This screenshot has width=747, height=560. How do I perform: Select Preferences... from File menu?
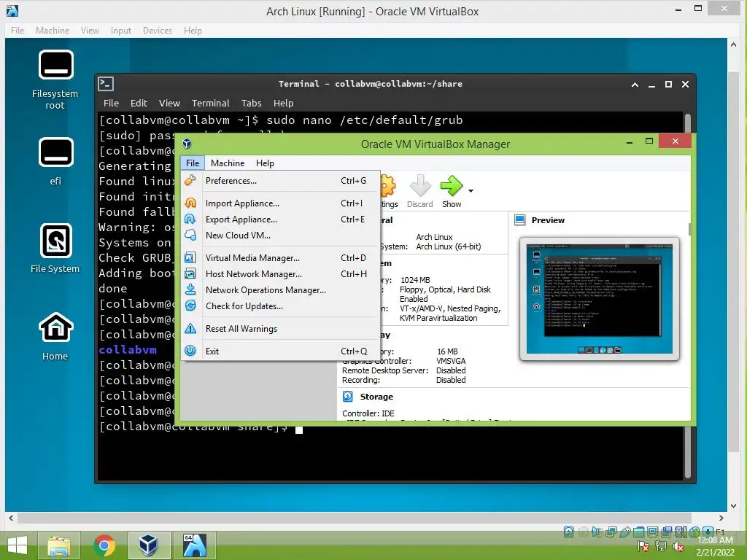coord(281,181)
